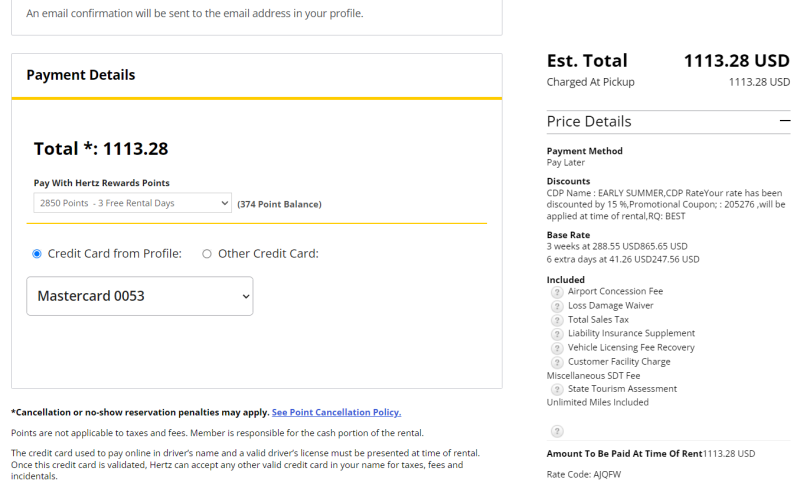Click the Est. Total heading

[x=587, y=61]
